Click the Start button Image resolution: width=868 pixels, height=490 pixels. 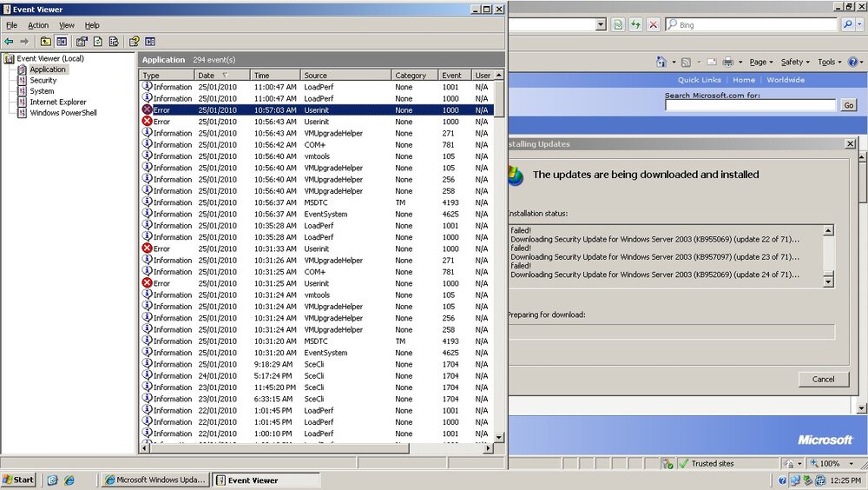18,480
